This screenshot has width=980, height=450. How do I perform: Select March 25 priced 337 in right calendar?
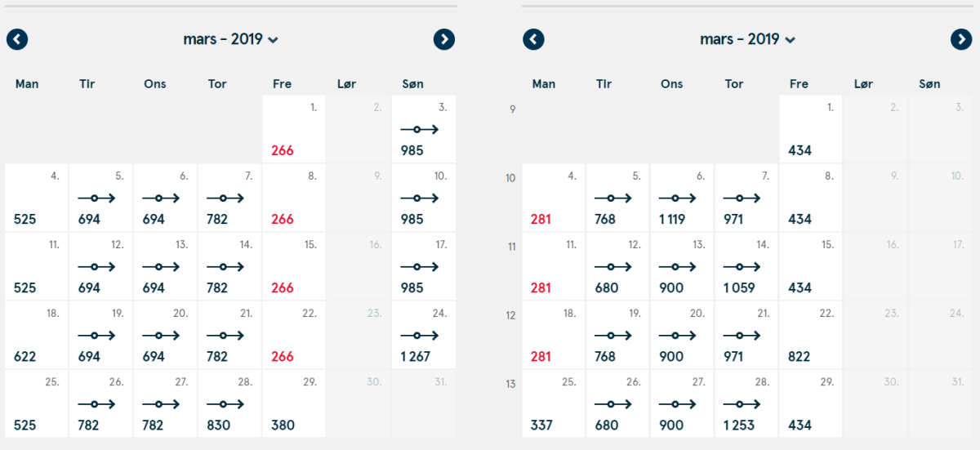pos(553,404)
